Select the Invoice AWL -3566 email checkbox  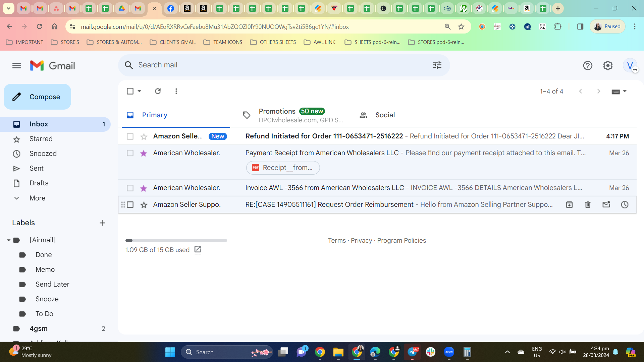pyautogui.click(x=130, y=188)
